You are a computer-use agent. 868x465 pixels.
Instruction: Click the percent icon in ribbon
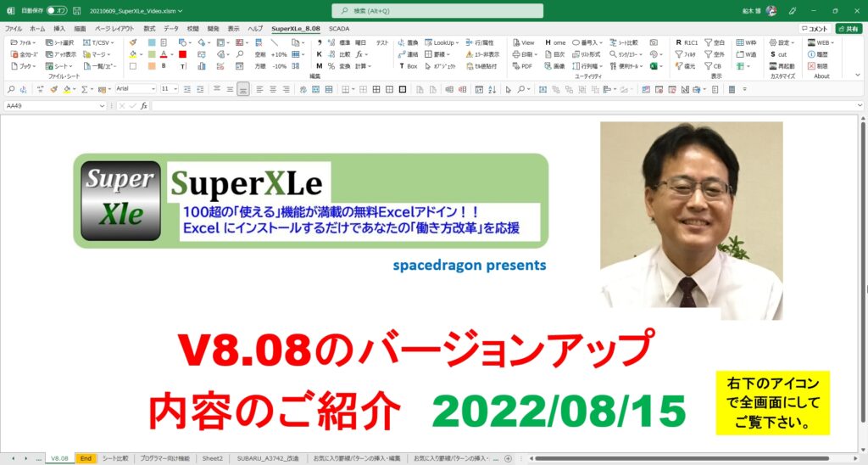click(x=331, y=66)
